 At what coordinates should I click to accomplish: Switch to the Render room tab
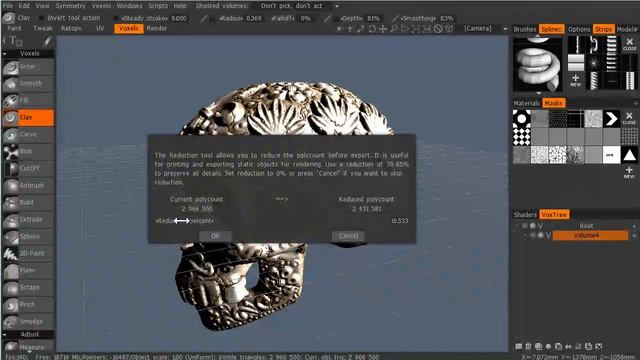[157, 29]
